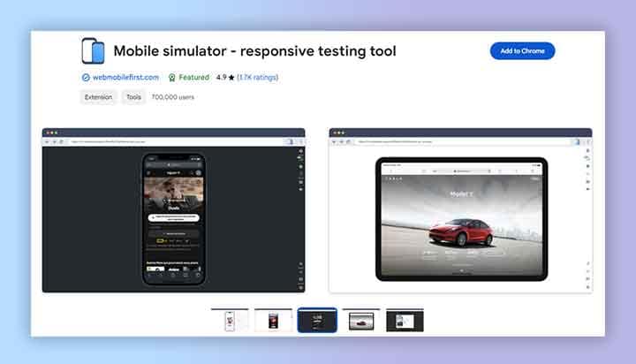Click the Featured award badge icon
The width and height of the screenshot is (636, 364).
point(172,78)
